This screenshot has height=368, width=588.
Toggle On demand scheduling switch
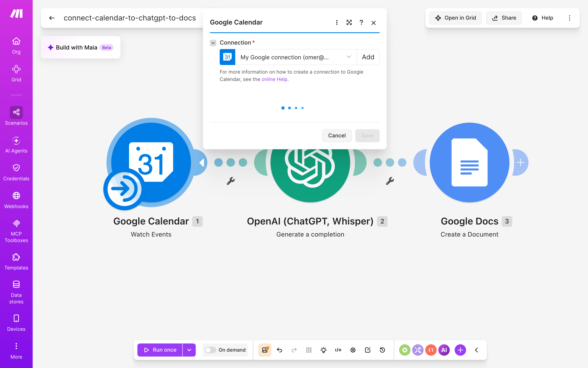tap(210, 350)
